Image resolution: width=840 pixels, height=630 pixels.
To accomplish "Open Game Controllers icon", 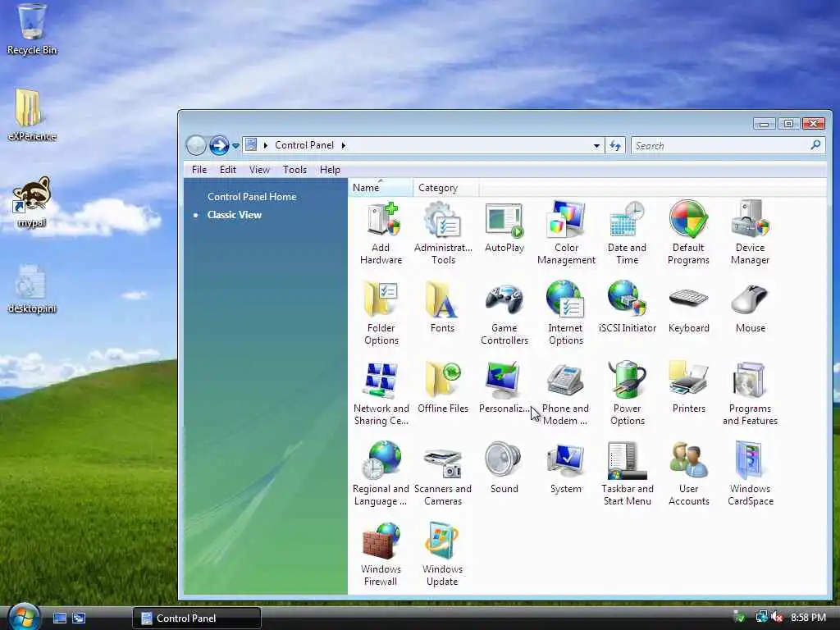I will pos(504,313).
